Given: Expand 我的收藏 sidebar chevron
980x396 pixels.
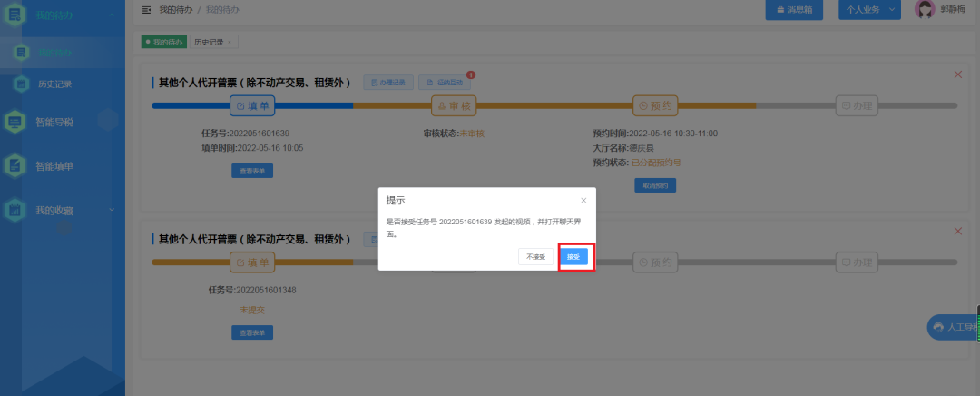Looking at the screenshot, I should point(112,210).
